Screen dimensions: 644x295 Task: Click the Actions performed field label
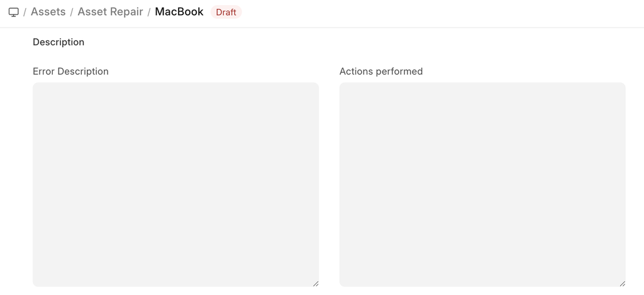[381, 72]
